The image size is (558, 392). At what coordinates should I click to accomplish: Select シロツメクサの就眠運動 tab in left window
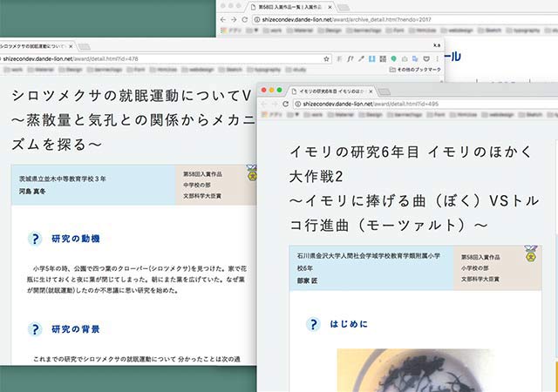(x=36, y=46)
